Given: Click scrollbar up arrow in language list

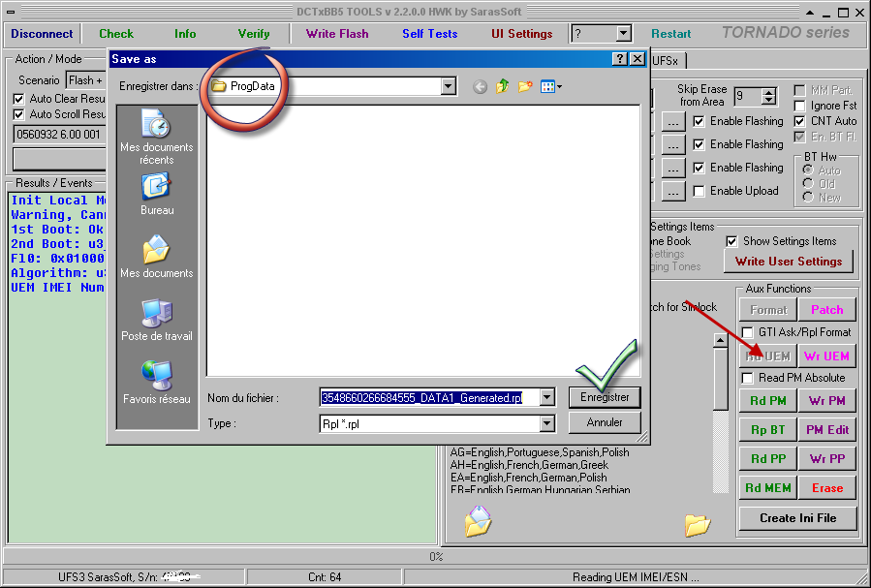Looking at the screenshot, I should pos(720,340).
